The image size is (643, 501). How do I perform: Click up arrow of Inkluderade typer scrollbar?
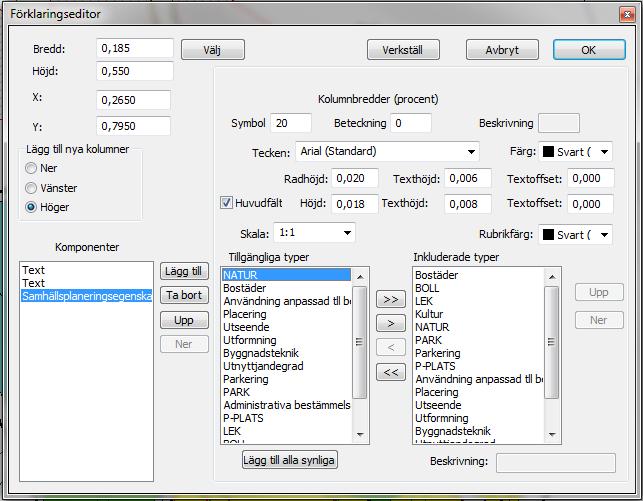[552, 277]
